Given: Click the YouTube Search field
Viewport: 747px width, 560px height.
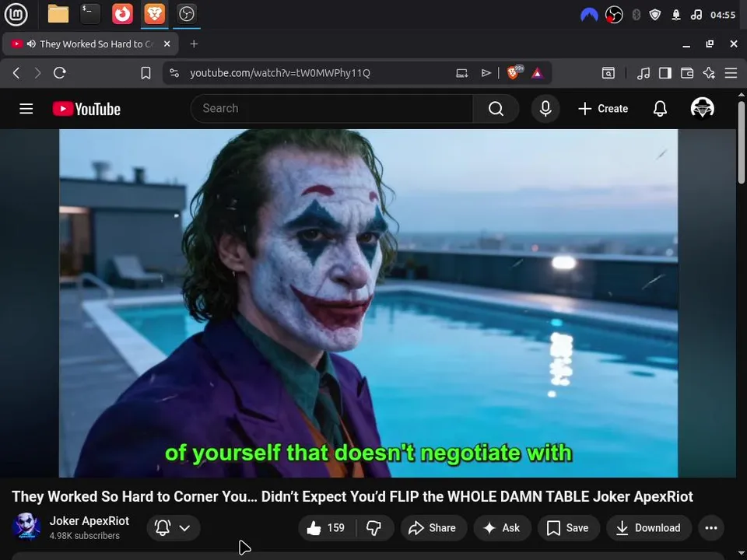Looking at the screenshot, I should (x=331, y=109).
